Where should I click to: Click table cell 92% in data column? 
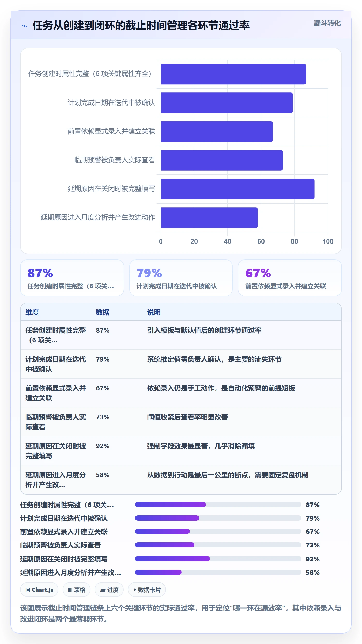103,446
